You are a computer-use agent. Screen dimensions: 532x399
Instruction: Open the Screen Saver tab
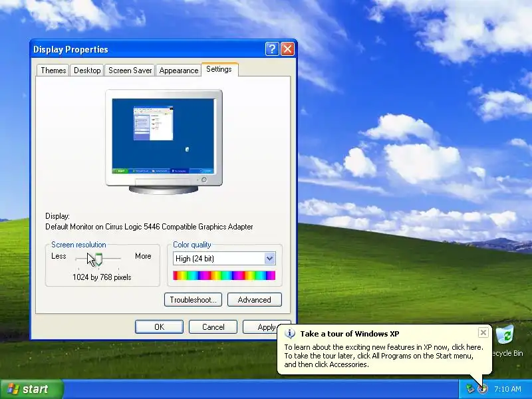(x=130, y=70)
